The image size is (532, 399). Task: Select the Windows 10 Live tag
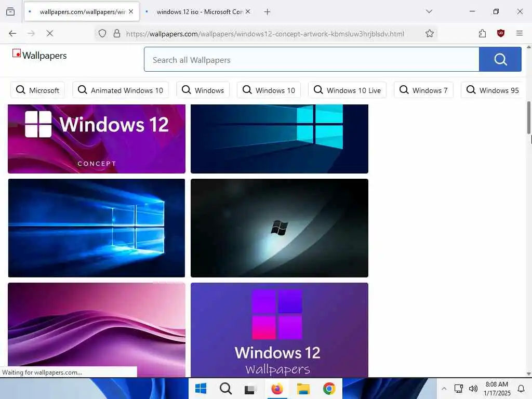(x=347, y=90)
